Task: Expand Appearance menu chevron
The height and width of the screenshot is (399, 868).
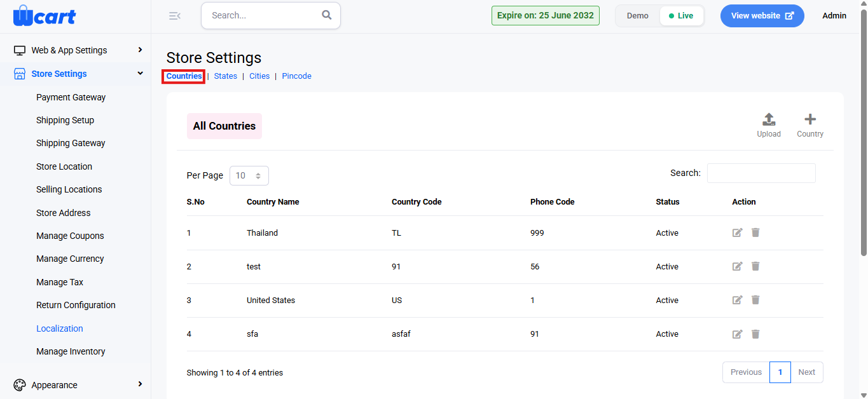Action: coord(140,384)
